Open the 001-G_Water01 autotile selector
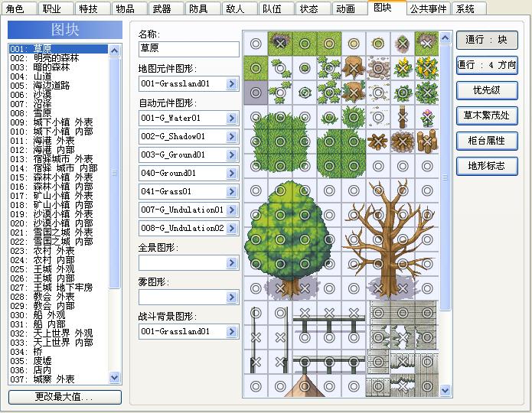This screenshot has width=532, height=413. click(232, 118)
